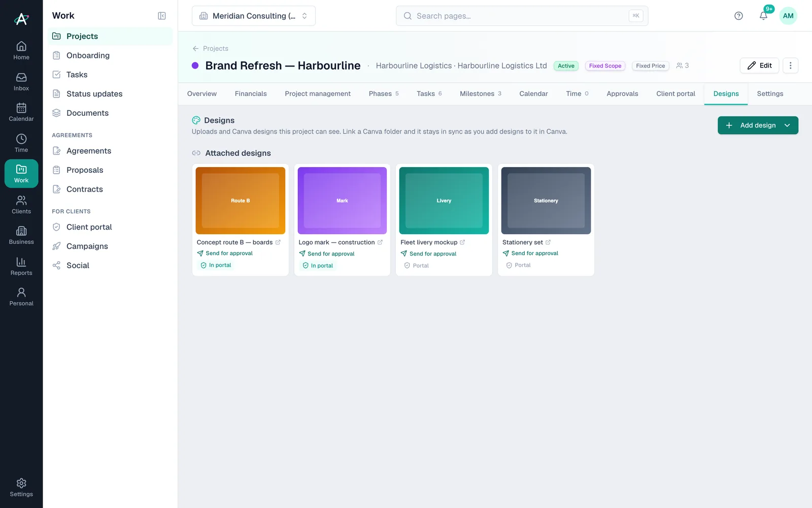The height and width of the screenshot is (508, 812).
Task: Open the Route B design thumbnail
Action: point(241,201)
